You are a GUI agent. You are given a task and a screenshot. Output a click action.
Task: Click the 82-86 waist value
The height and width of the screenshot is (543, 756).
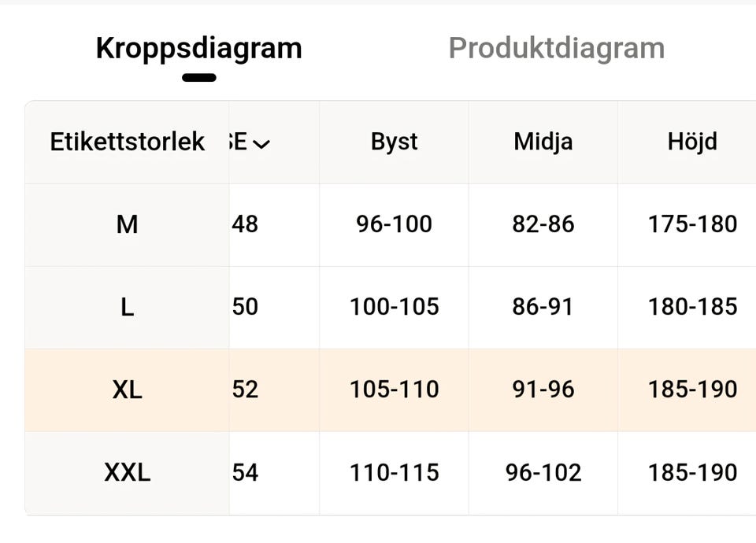click(x=543, y=225)
